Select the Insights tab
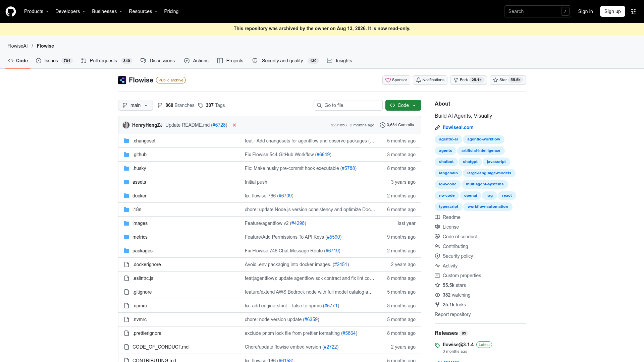Image resolution: width=644 pixels, height=362 pixels. pos(339,61)
